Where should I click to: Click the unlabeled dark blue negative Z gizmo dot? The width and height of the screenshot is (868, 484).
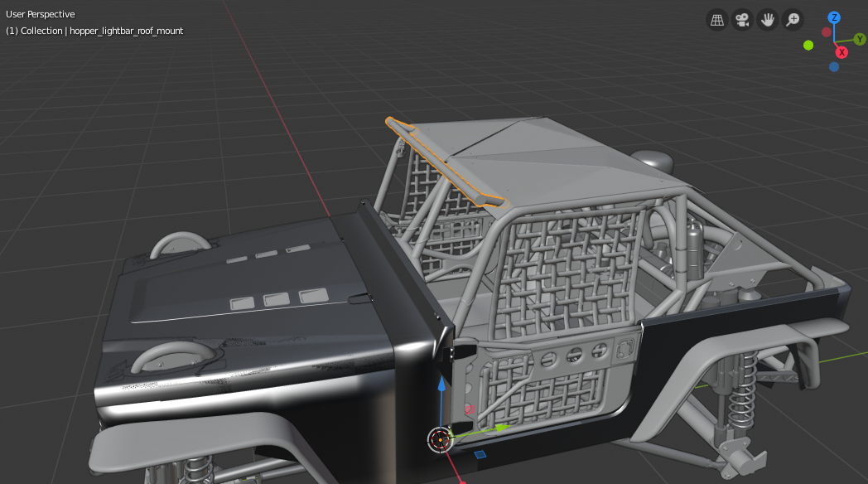[x=834, y=67]
